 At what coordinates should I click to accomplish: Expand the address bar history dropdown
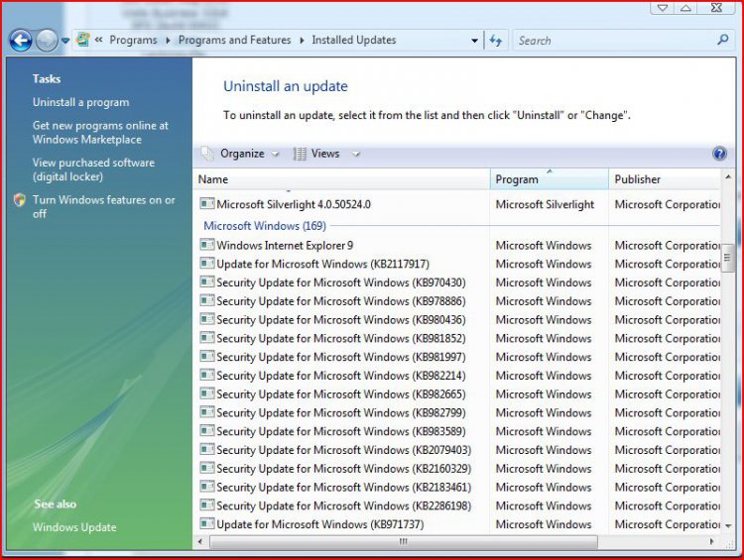tap(474, 41)
